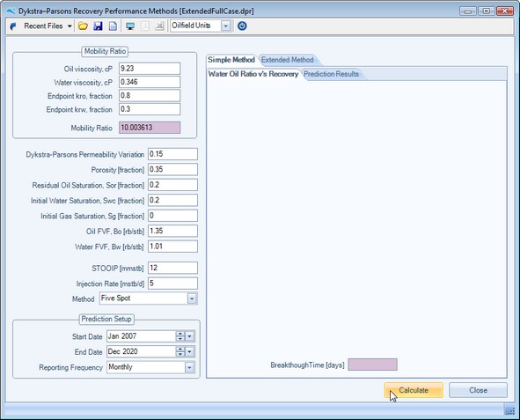The image size is (520, 420).
Task: Click the computer monitor toolbar icon
Action: point(130,26)
